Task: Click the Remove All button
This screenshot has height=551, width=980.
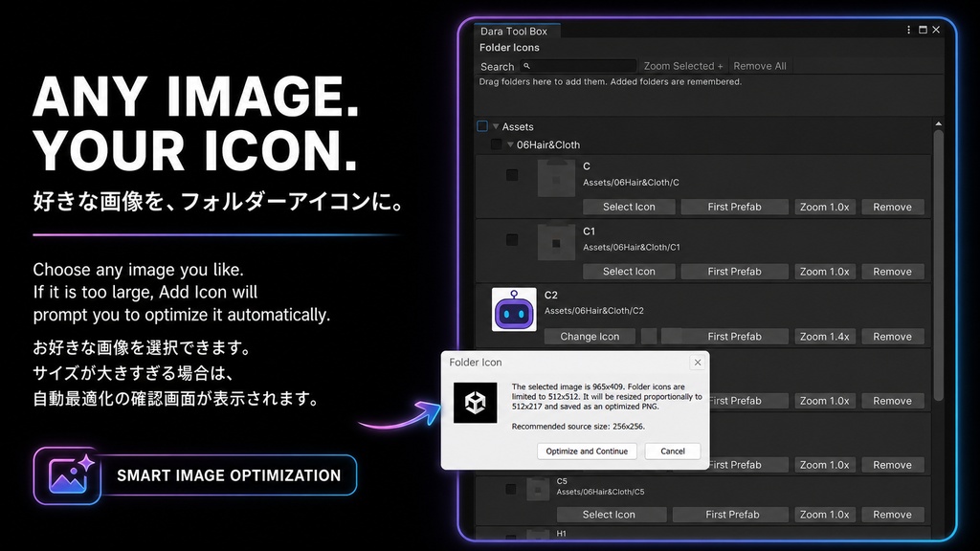Action: (759, 66)
